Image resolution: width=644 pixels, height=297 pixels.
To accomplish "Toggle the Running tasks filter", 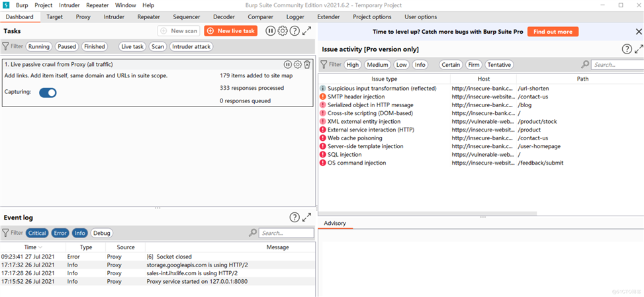I will tap(39, 46).
